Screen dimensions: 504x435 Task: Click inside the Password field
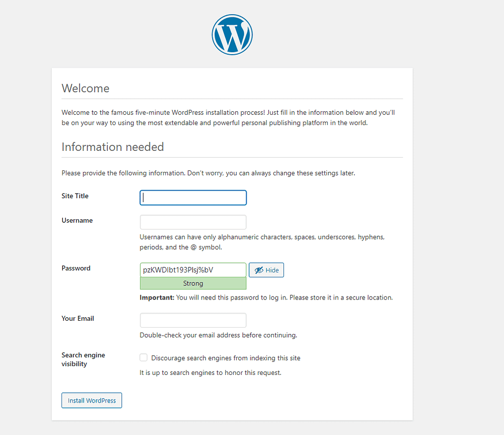pyautogui.click(x=193, y=270)
